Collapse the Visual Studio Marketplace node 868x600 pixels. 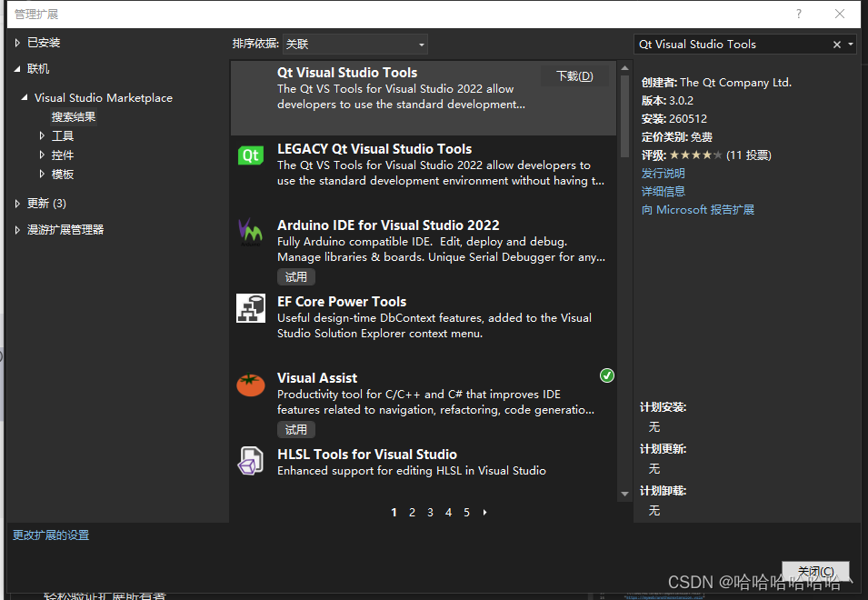25,97
